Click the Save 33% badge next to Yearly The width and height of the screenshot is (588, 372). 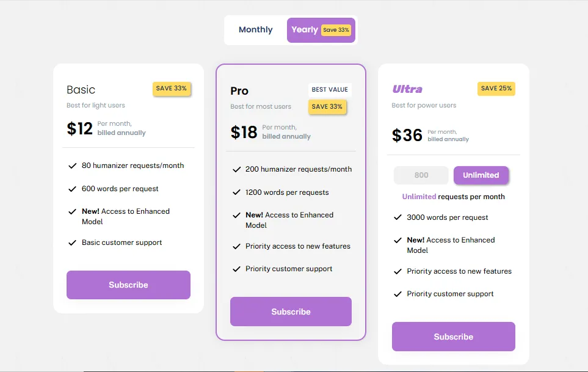(335, 29)
